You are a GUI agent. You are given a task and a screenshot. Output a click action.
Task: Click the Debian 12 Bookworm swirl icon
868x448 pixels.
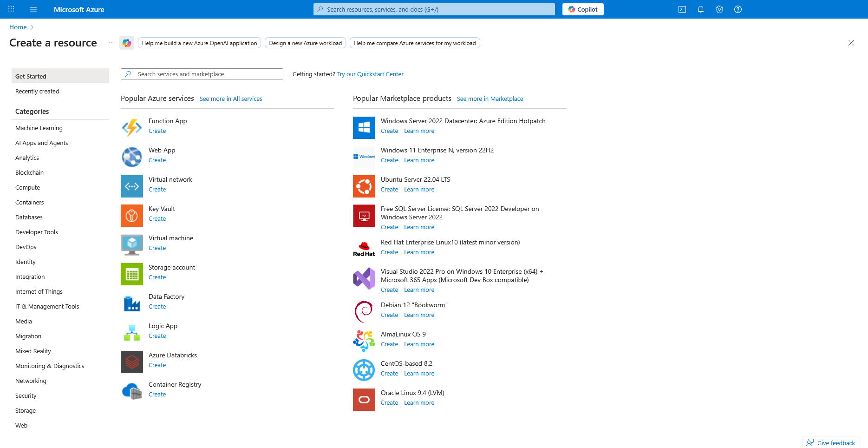click(364, 311)
